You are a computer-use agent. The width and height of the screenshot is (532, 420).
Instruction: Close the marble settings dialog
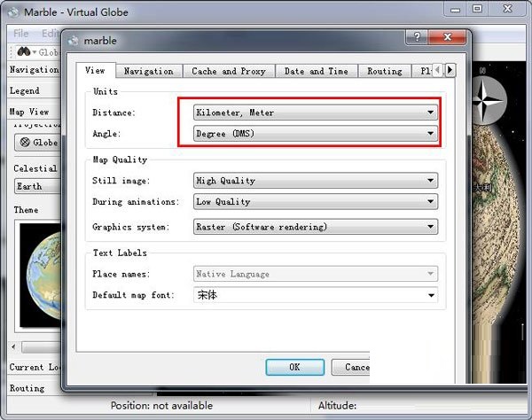pos(448,36)
